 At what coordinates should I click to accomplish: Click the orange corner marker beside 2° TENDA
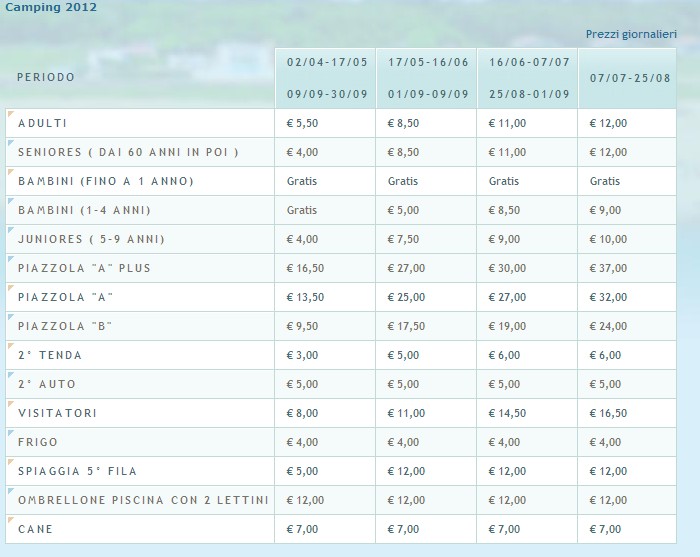click(10, 345)
